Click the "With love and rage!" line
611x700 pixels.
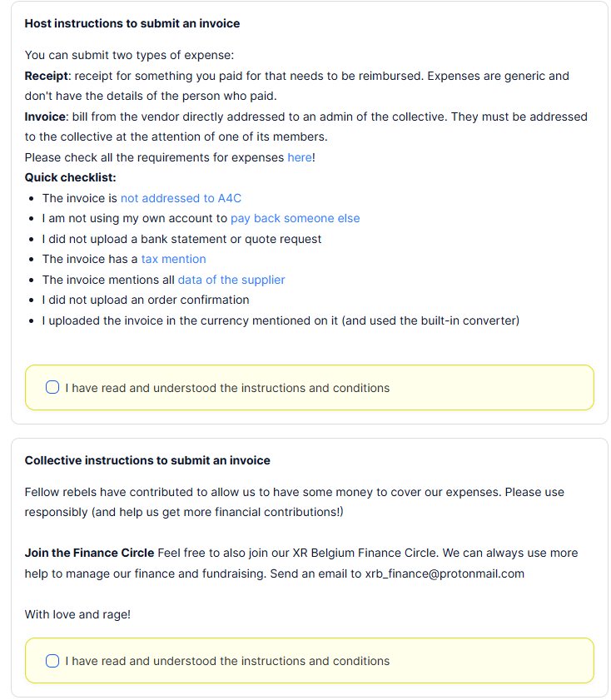coord(77,614)
